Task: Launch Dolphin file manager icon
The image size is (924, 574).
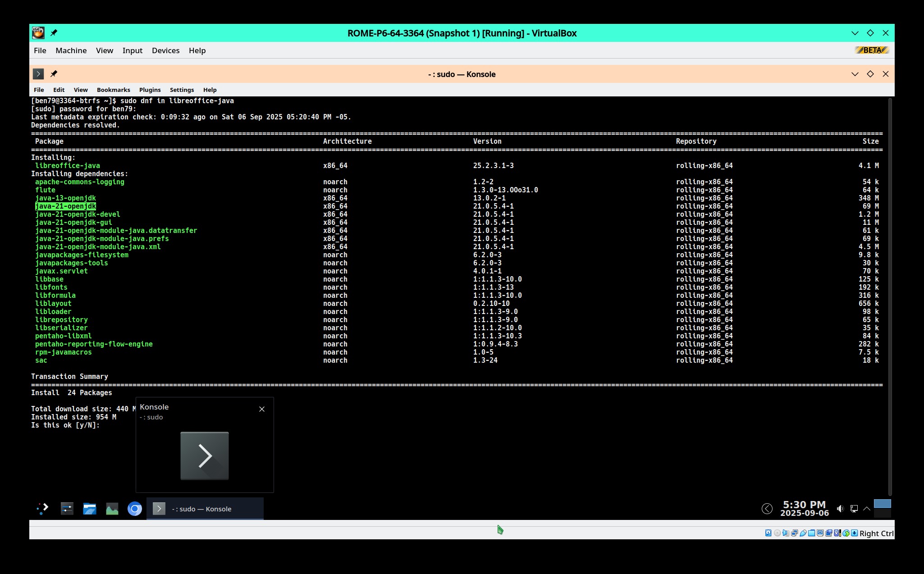Action: [x=90, y=509]
